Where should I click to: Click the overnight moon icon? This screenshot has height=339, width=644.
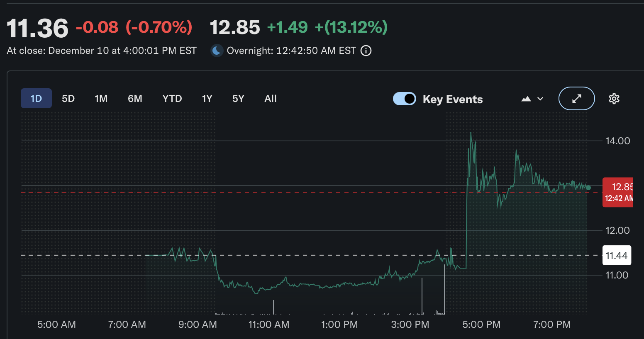pyautogui.click(x=216, y=51)
